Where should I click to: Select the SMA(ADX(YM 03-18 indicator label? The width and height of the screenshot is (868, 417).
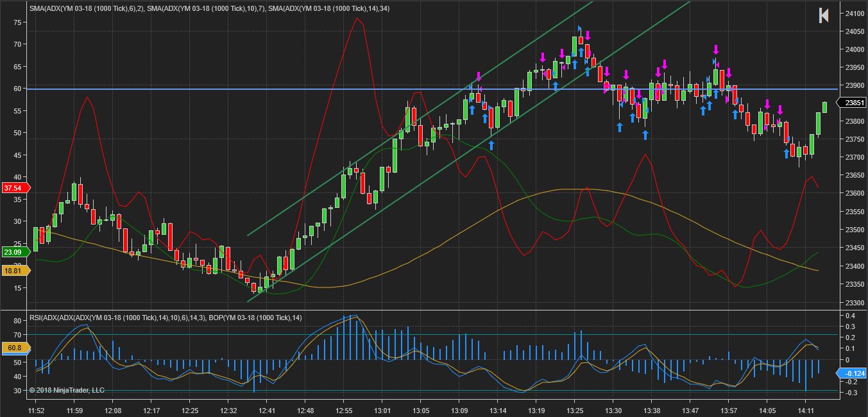pos(209,8)
